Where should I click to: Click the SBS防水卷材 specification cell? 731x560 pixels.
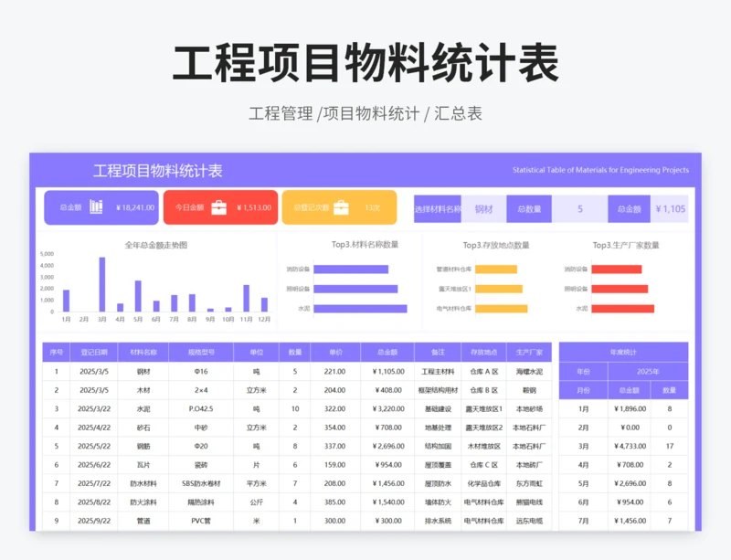coord(201,483)
